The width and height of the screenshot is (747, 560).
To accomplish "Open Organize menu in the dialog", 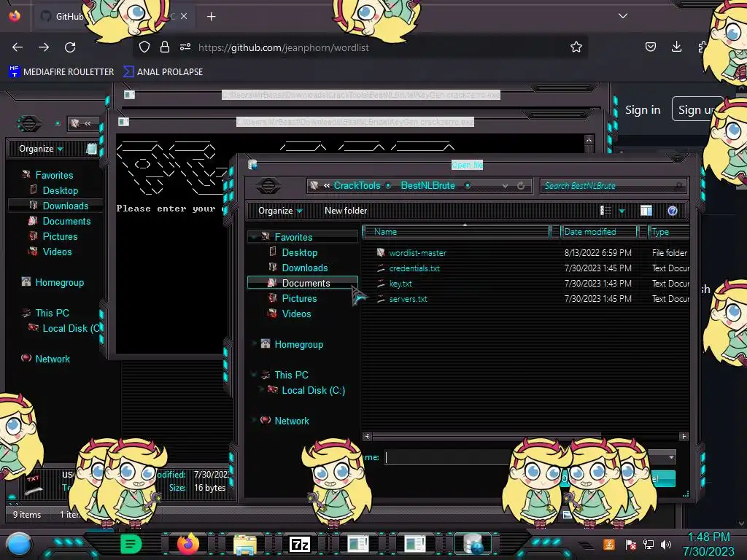I will click(x=280, y=211).
